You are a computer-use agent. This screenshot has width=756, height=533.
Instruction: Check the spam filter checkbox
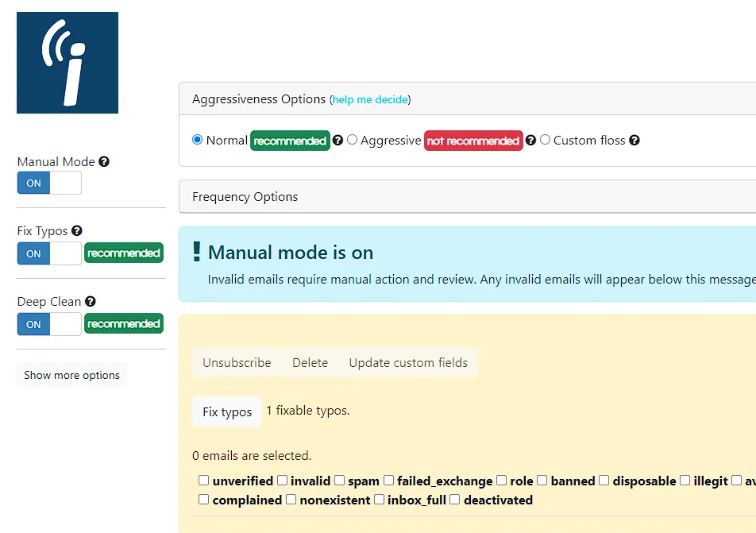(x=339, y=481)
